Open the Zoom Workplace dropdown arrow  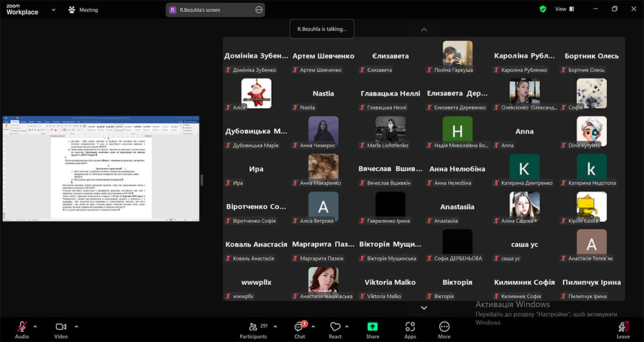(x=53, y=10)
